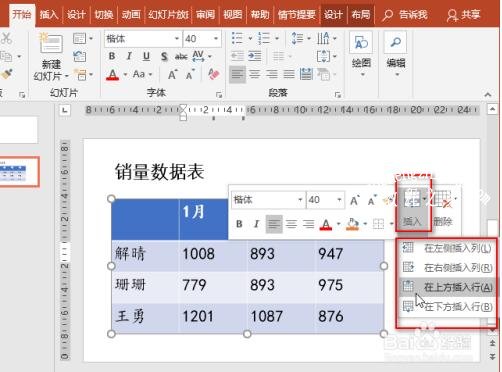Click the 插入 button in the mini toolbar
The image size is (502, 372).
click(x=412, y=207)
